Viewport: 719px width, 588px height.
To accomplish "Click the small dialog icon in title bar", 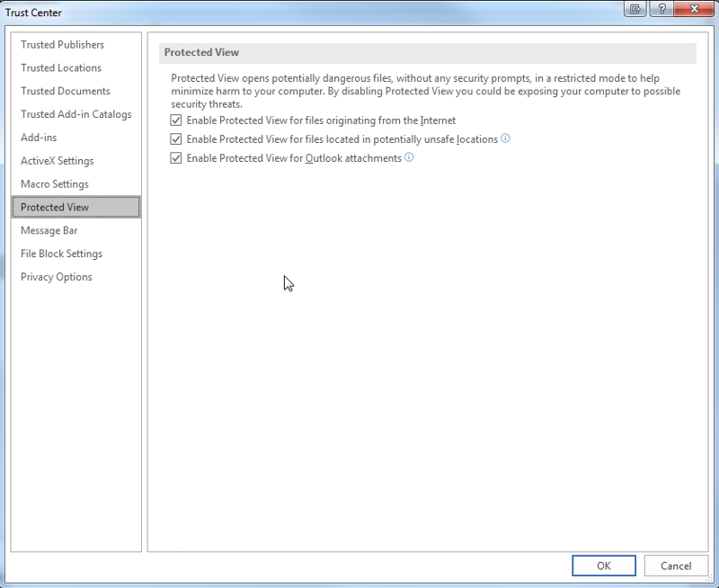I will point(635,9).
